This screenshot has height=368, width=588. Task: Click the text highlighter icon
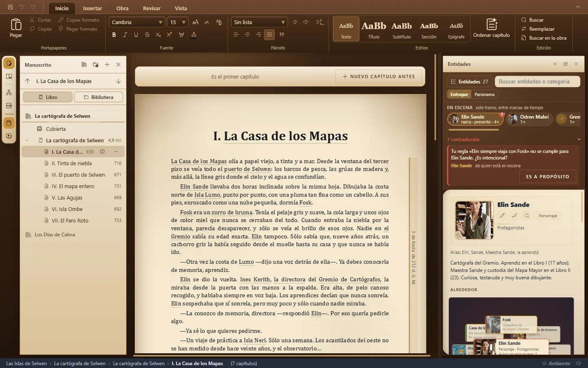coord(181,35)
